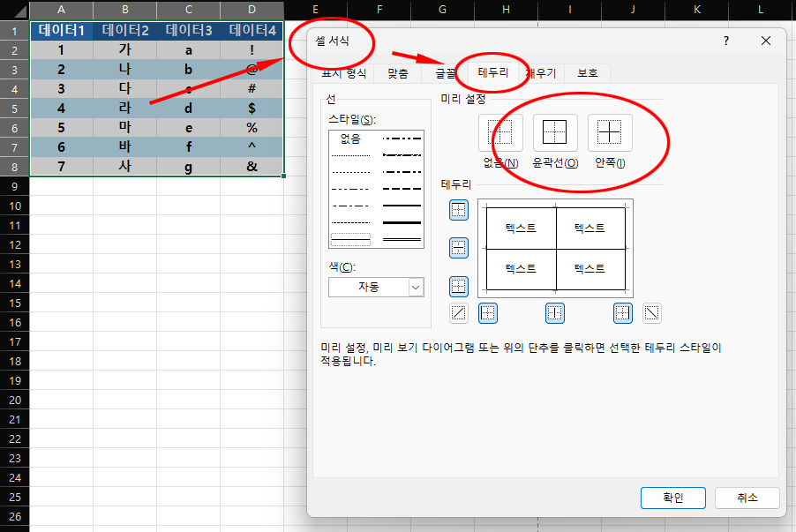The width and height of the screenshot is (796, 532).
Task: Choose the medium dash-dot line style
Action: click(x=402, y=172)
